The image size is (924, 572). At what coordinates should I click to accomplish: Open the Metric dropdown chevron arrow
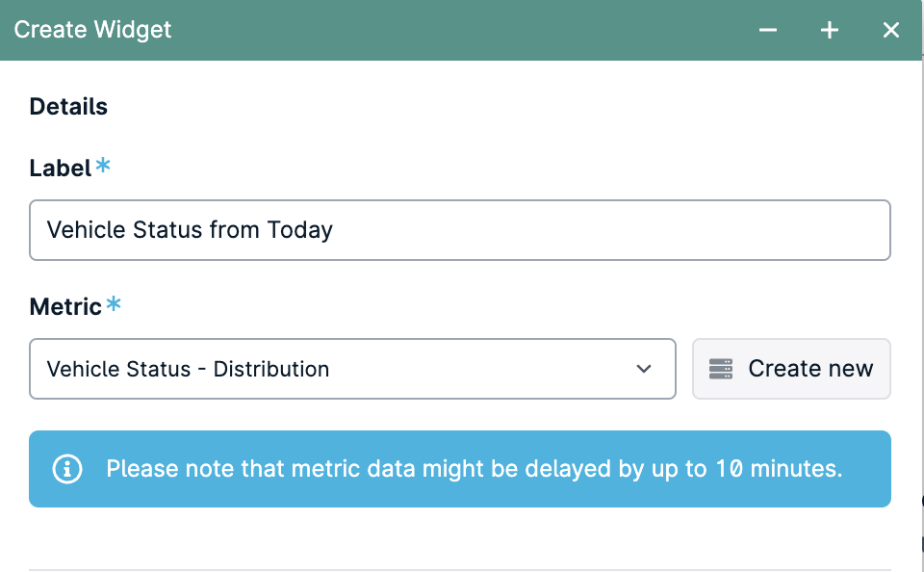[x=644, y=369]
